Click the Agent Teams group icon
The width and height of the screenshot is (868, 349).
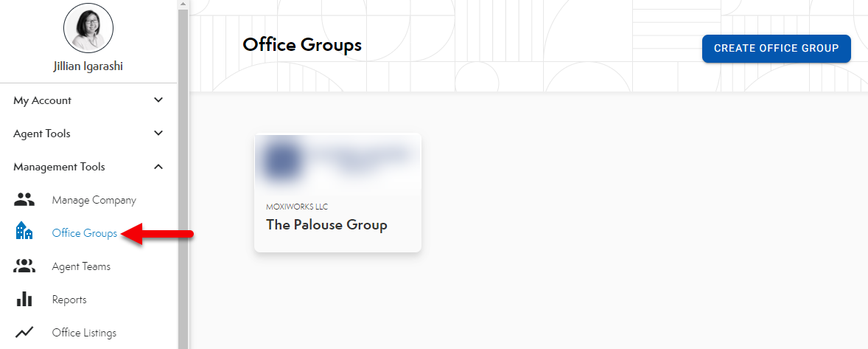(24, 266)
